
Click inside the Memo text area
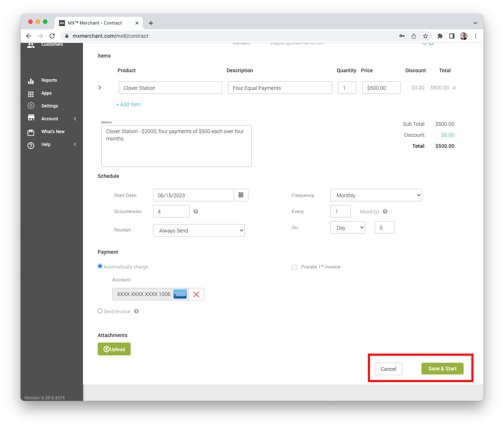click(176, 146)
